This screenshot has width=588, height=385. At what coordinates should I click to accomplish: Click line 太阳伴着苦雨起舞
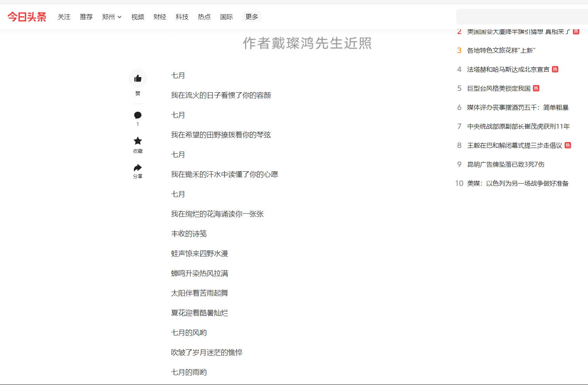point(200,293)
